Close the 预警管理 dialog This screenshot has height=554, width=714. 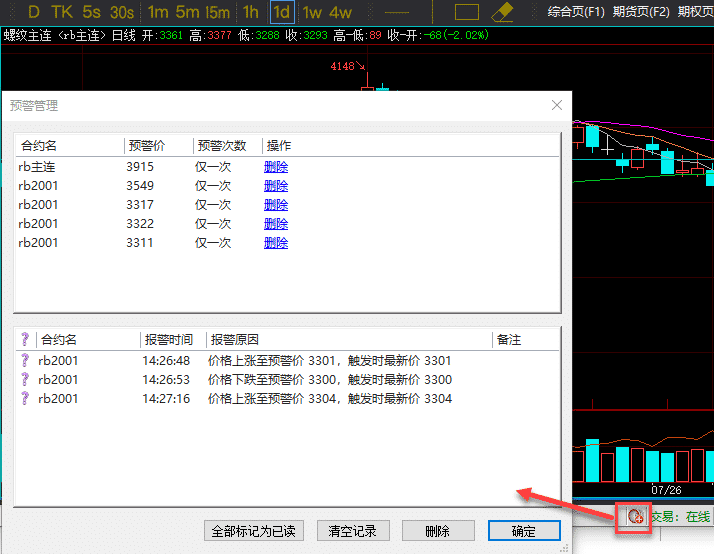coord(557,105)
